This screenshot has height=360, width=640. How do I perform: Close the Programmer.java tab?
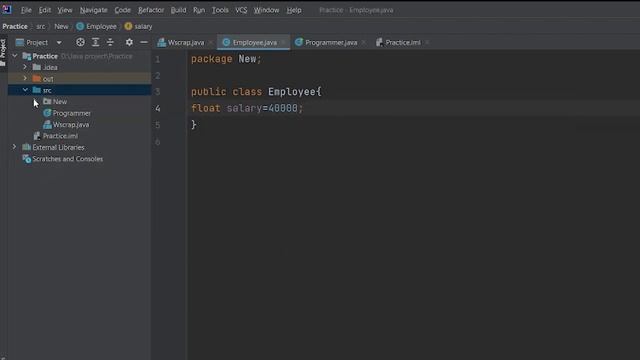point(364,42)
